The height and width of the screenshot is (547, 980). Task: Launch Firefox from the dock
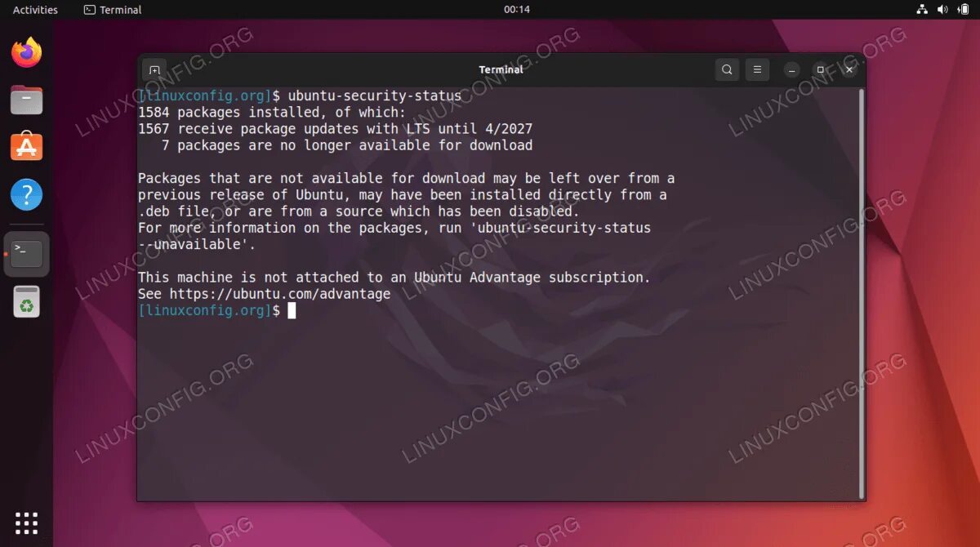[27, 53]
